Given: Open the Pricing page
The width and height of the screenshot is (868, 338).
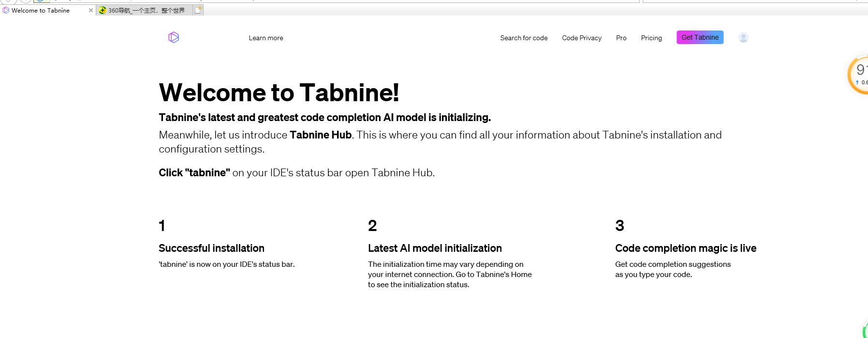Looking at the screenshot, I should click(651, 38).
